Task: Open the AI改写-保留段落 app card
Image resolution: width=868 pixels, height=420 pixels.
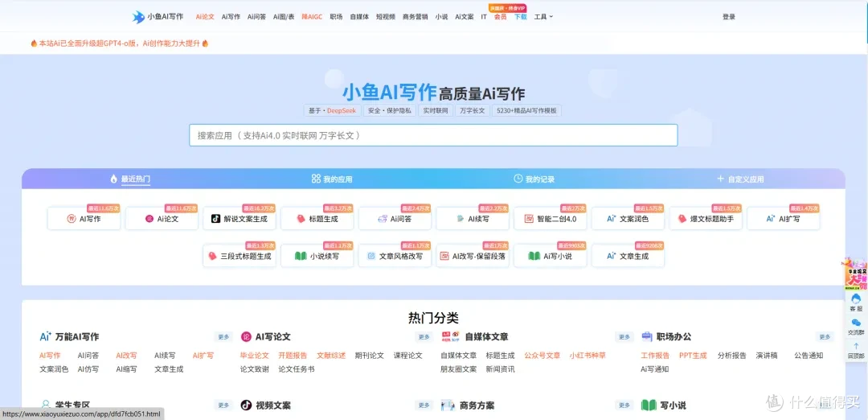Action: click(x=473, y=256)
